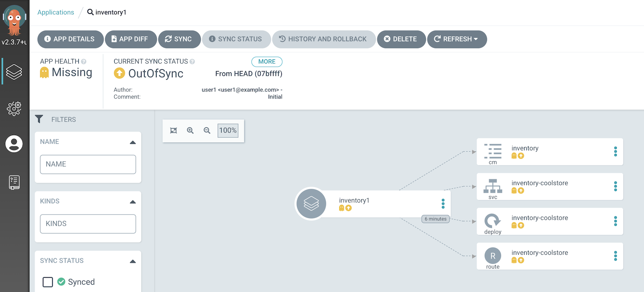
Task: Collapse the NAME filter section
Action: point(132,142)
